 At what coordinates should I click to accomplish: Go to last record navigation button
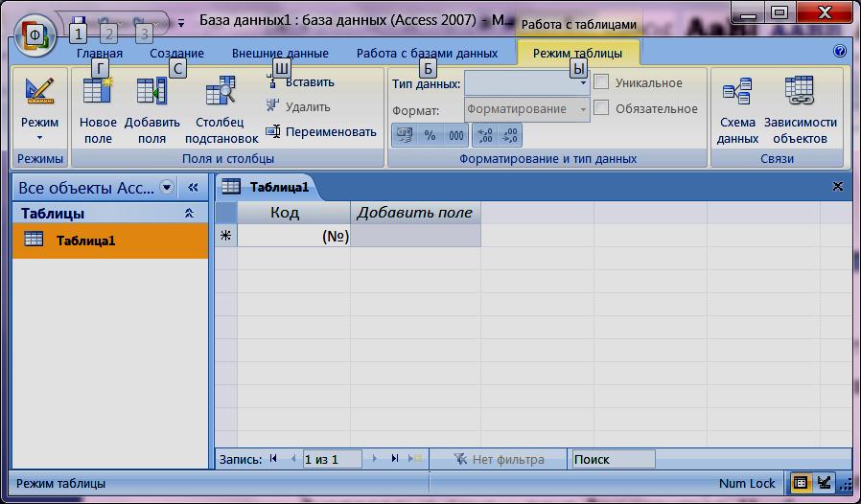pyautogui.click(x=394, y=458)
